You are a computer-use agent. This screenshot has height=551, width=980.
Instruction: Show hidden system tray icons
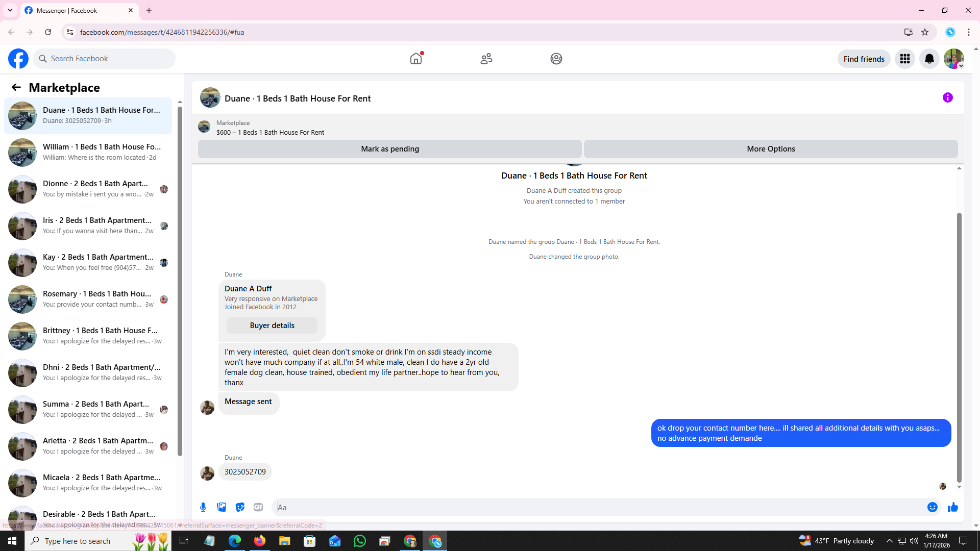click(x=889, y=541)
